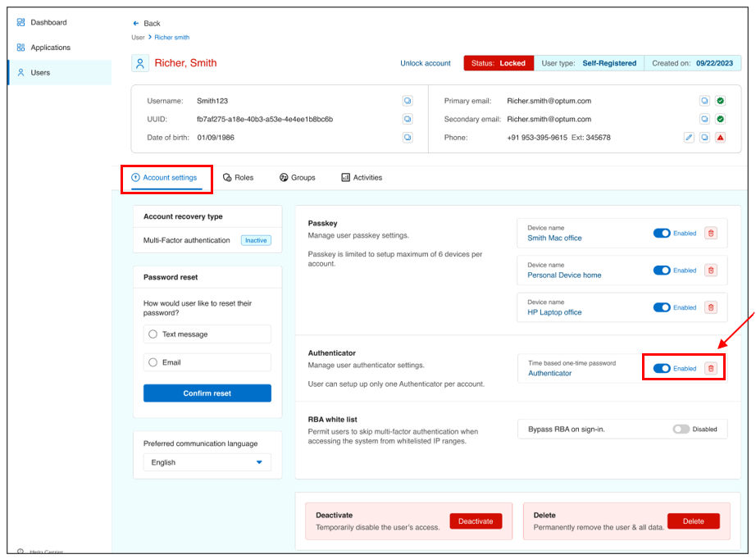
Task: Click the Primary email verified checkmark icon
Action: (x=720, y=101)
